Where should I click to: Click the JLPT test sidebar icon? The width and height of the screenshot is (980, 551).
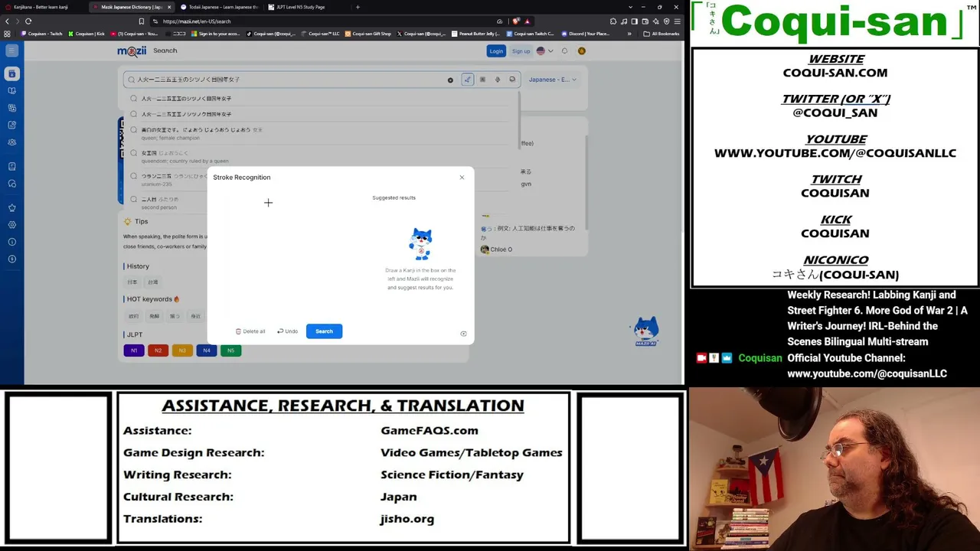point(11,166)
